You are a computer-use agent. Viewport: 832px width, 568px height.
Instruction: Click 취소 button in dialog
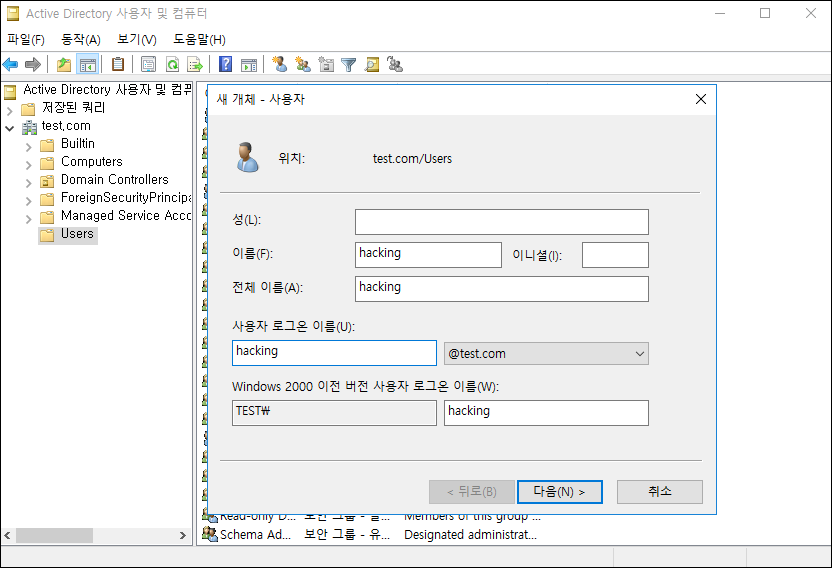click(x=660, y=492)
